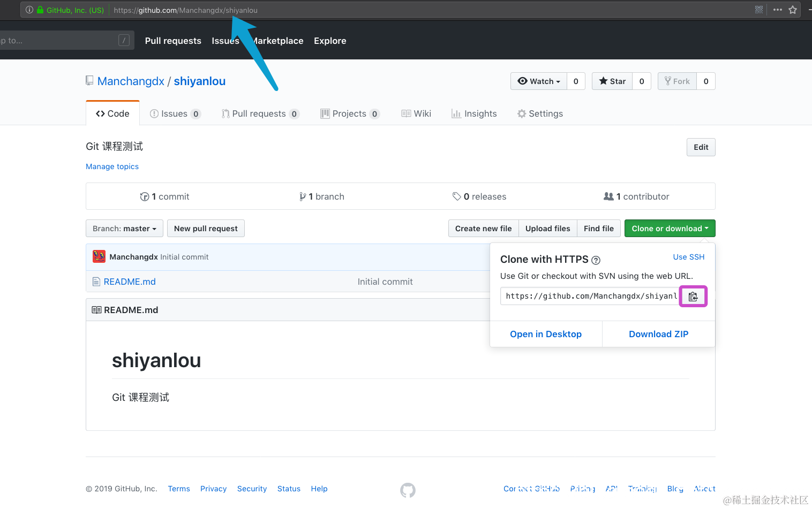Click the browser address bar URL

pyautogui.click(x=185, y=10)
